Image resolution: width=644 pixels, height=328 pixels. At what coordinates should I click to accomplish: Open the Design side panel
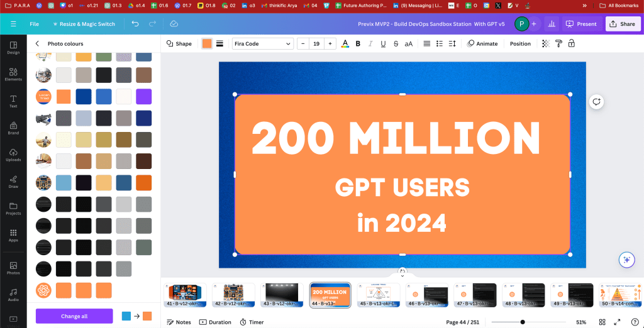click(13, 48)
